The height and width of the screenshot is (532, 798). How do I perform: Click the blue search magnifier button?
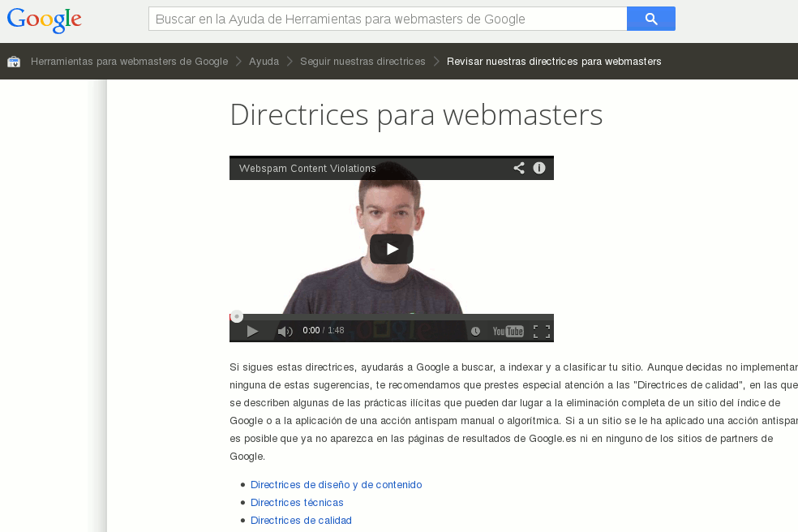(651, 19)
